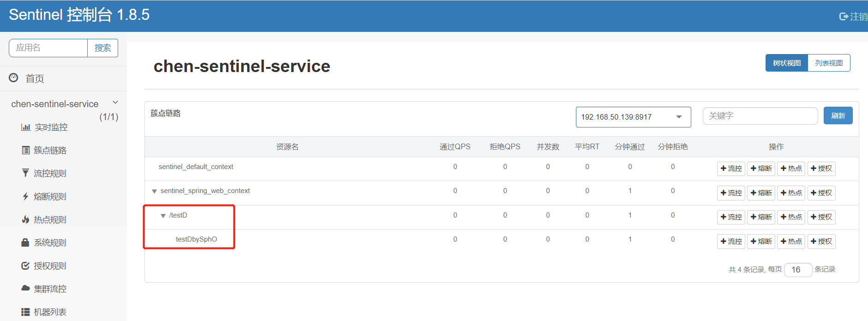The height and width of the screenshot is (321, 868).
Task: Click the funnel icon for 流控规则
Action: [26, 173]
